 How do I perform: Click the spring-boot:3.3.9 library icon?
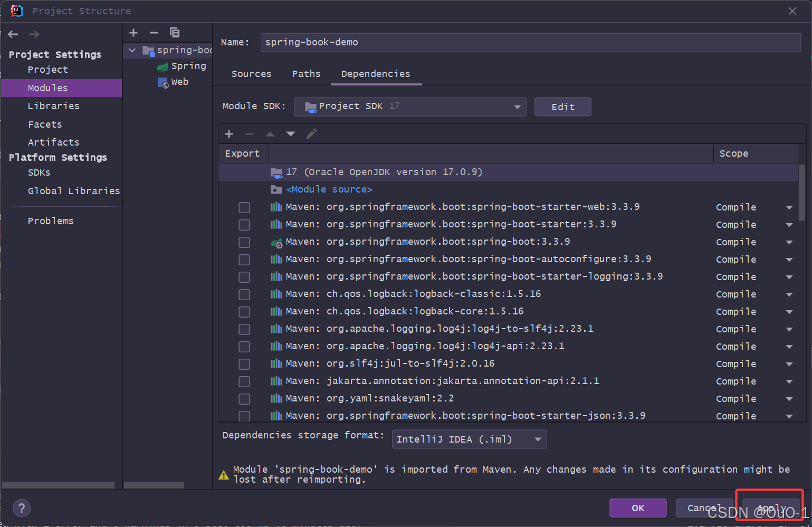pyautogui.click(x=276, y=243)
